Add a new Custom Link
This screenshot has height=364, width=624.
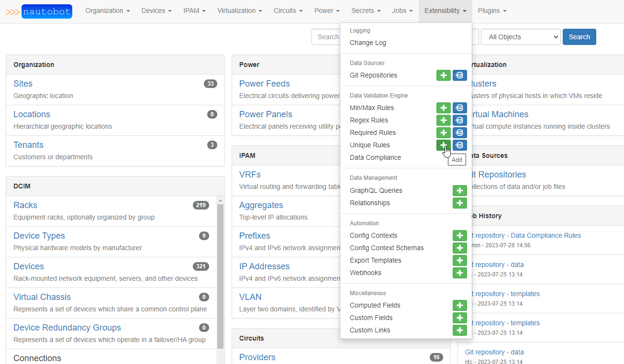pos(460,330)
